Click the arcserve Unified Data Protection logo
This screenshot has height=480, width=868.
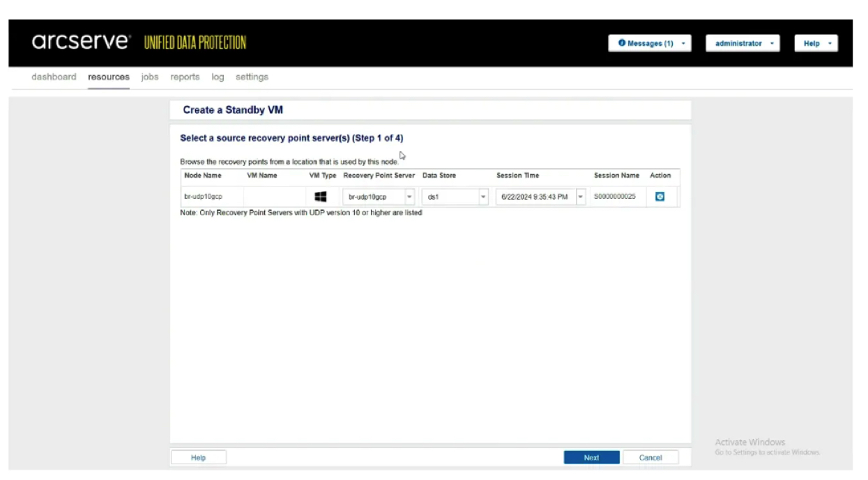point(139,43)
